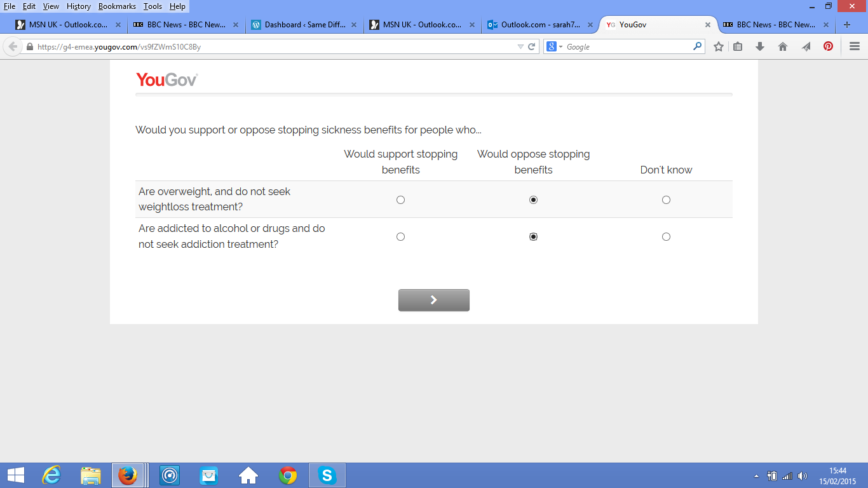This screenshot has width=868, height=488.
Task: Click the Pinterest toolbar icon
Action: (828, 46)
